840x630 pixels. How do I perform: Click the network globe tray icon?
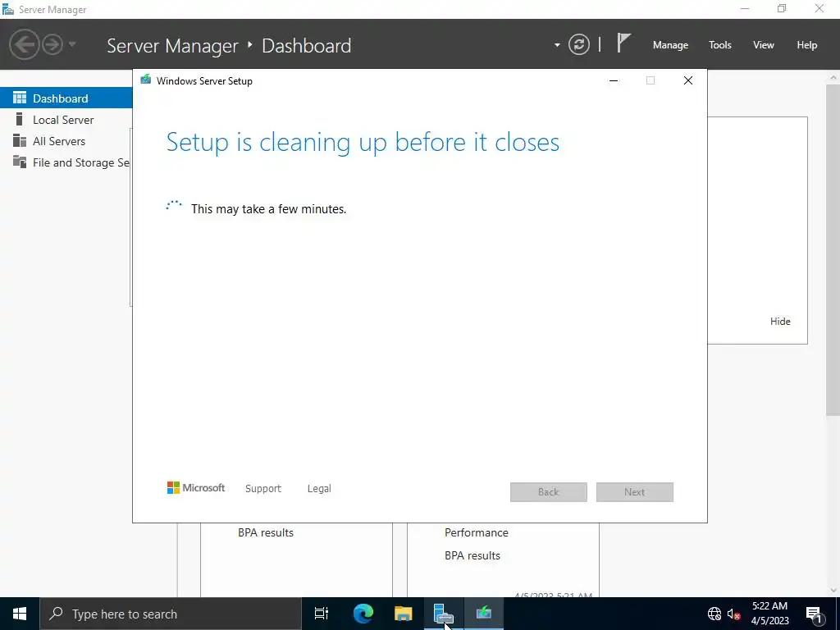pyautogui.click(x=714, y=614)
